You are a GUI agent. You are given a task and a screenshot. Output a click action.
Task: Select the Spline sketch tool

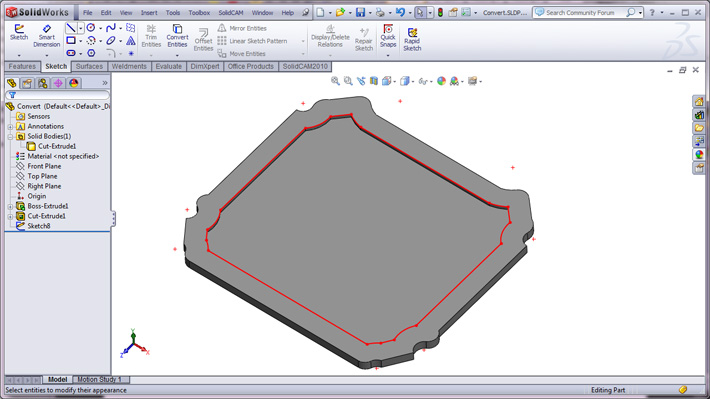pyautogui.click(x=110, y=28)
